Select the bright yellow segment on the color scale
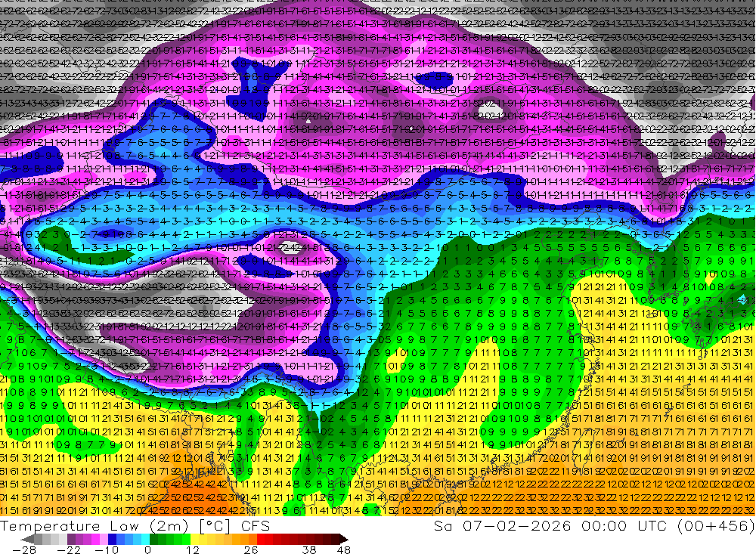 click(x=194, y=539)
